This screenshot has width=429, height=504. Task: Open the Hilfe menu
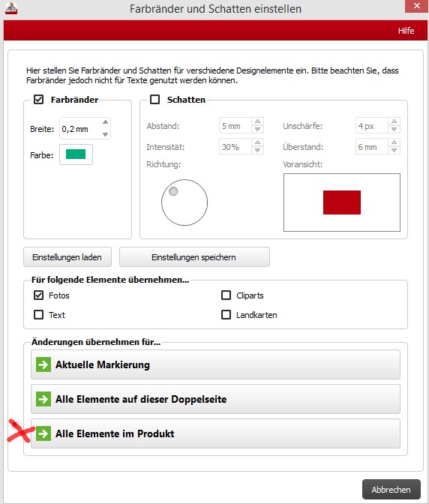coord(406,31)
